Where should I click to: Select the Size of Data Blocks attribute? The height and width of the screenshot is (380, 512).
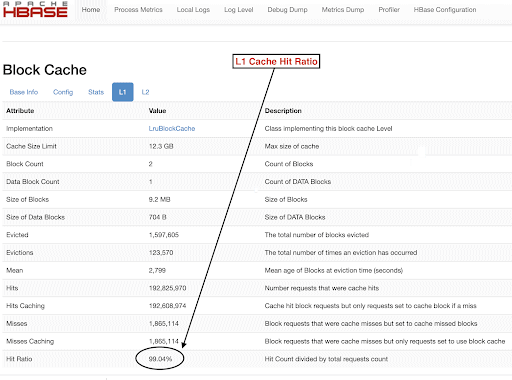tap(35, 217)
